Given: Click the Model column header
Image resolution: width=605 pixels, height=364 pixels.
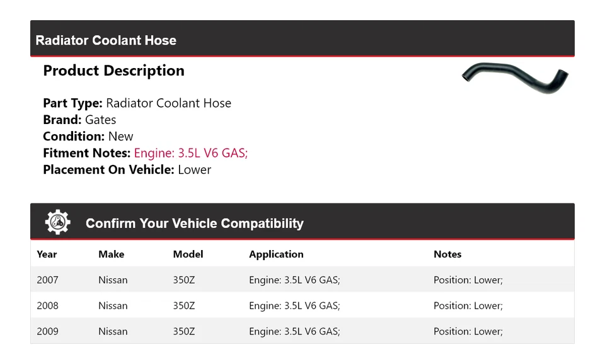Looking at the screenshot, I should pos(188,254).
